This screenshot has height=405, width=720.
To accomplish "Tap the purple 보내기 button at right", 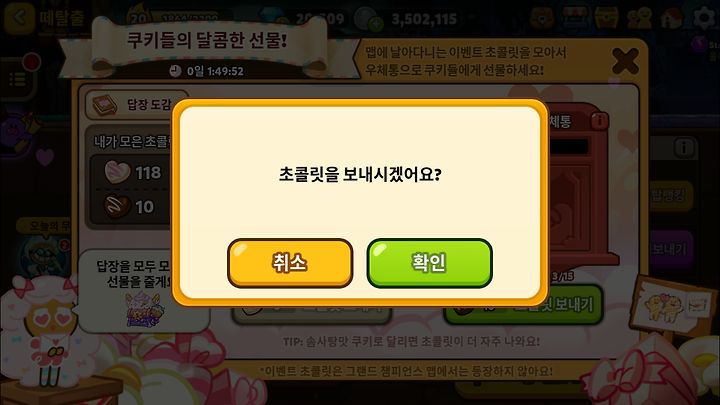I will [670, 249].
